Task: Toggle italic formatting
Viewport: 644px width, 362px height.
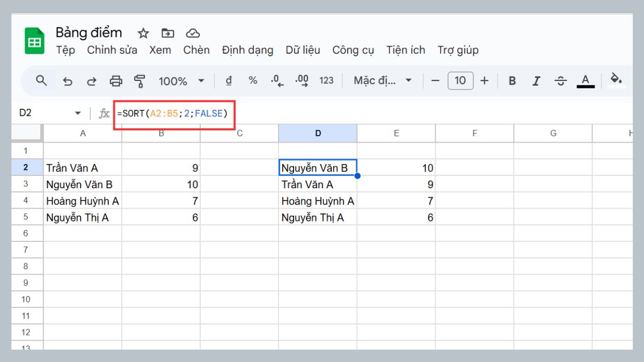Action: click(x=536, y=80)
